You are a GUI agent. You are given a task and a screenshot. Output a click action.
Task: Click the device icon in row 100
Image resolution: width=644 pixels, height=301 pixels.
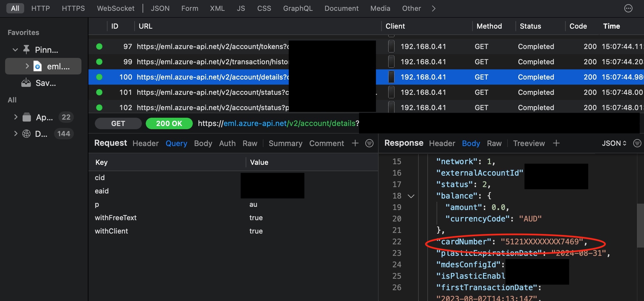[x=391, y=77]
